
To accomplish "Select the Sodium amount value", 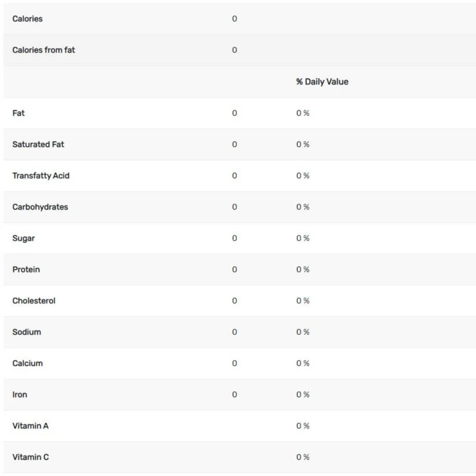I will coord(234,332).
